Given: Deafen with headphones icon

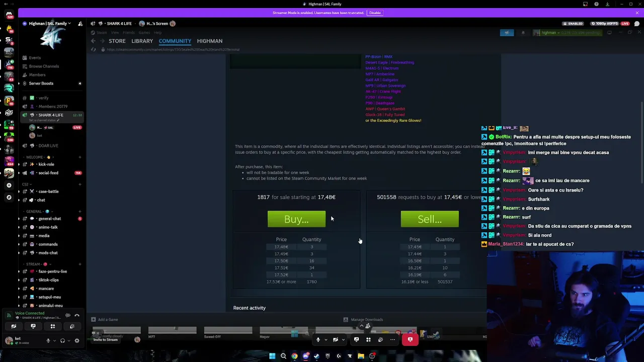Looking at the screenshot, I should pos(62,341).
